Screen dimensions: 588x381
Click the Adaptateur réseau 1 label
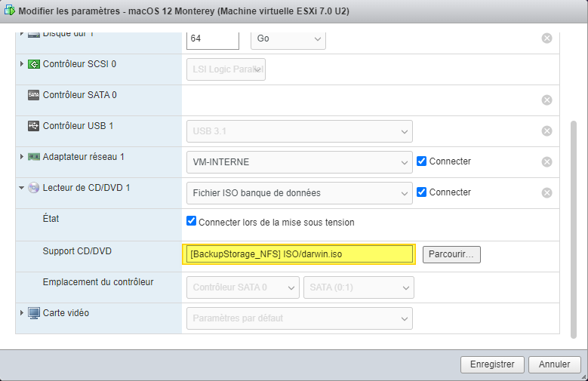pyautogui.click(x=83, y=157)
